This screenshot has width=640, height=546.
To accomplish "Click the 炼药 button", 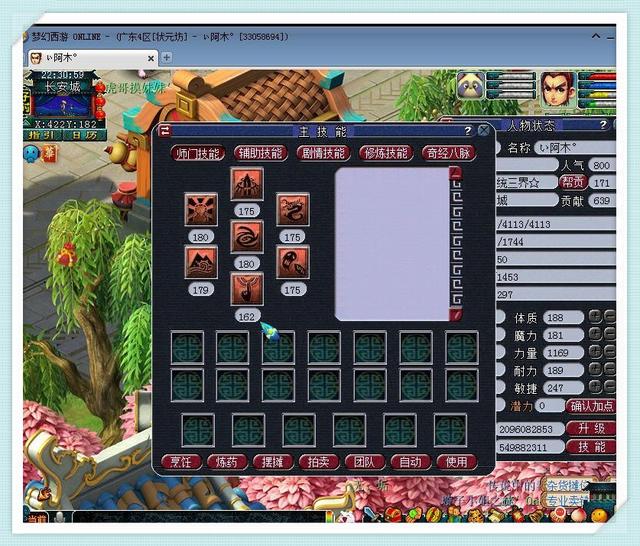I will [227, 462].
